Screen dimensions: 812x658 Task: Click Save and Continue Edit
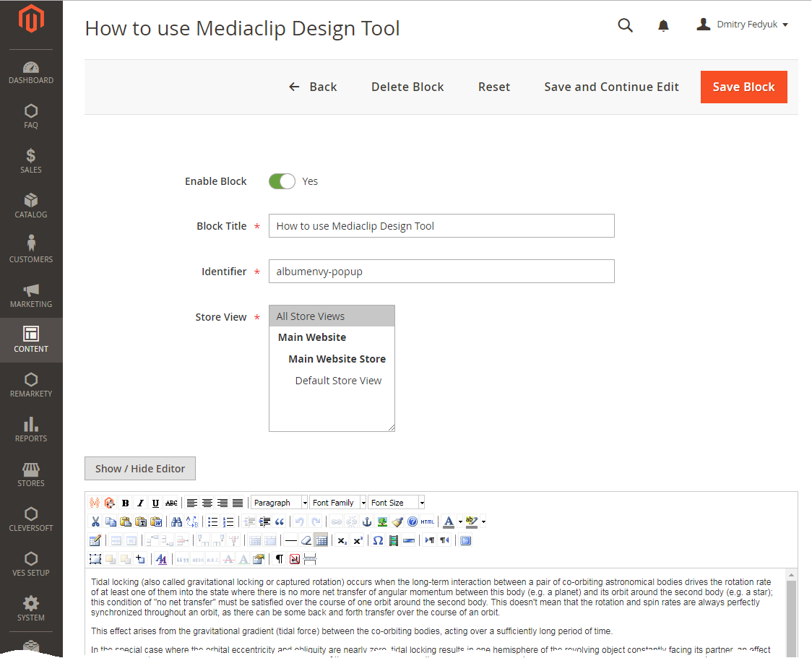coord(612,87)
